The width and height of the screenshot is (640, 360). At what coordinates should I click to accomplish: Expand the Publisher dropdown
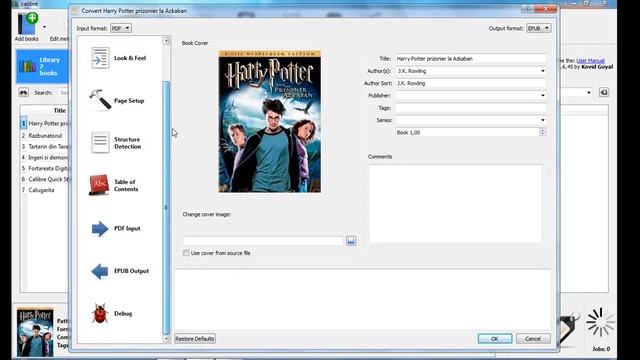[542, 96]
